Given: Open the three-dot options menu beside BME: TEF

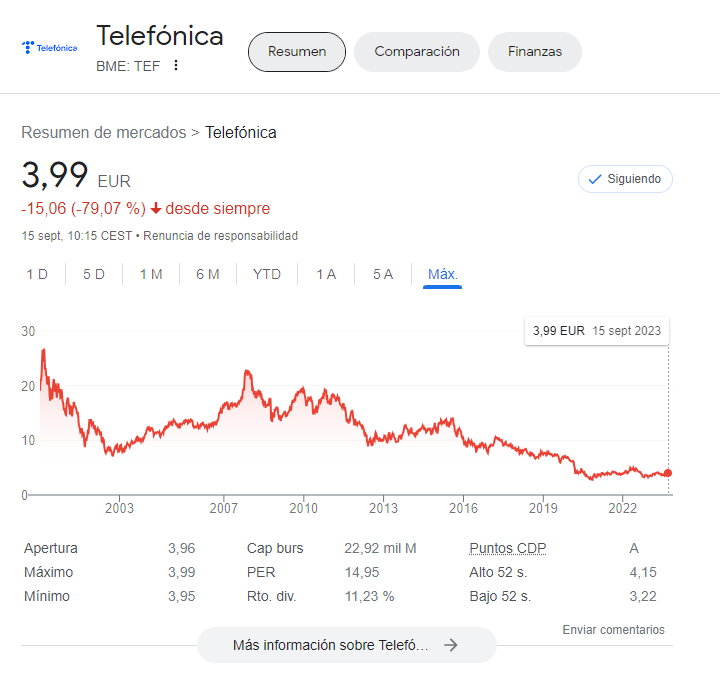Looking at the screenshot, I should coord(176,65).
